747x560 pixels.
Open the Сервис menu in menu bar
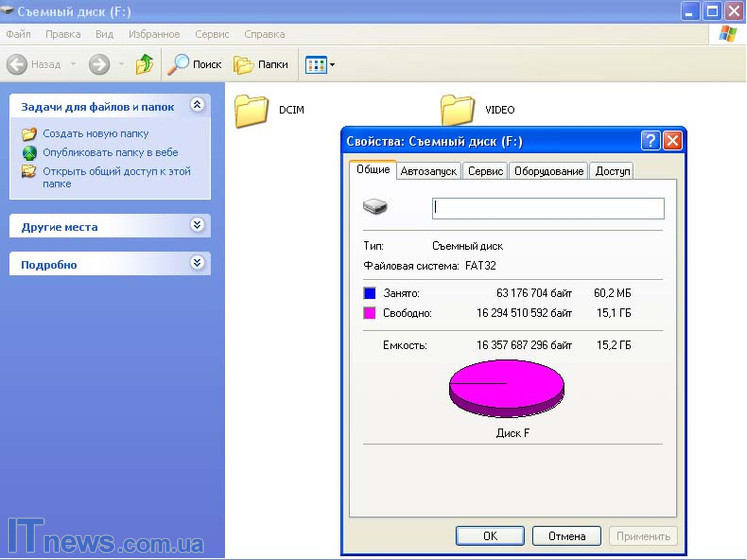click(x=212, y=34)
